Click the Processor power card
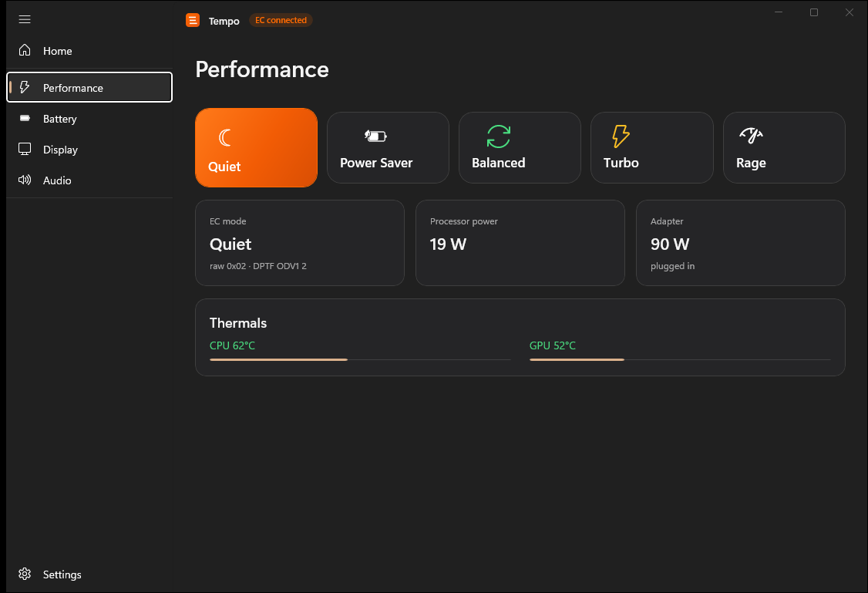The width and height of the screenshot is (868, 593). point(520,242)
